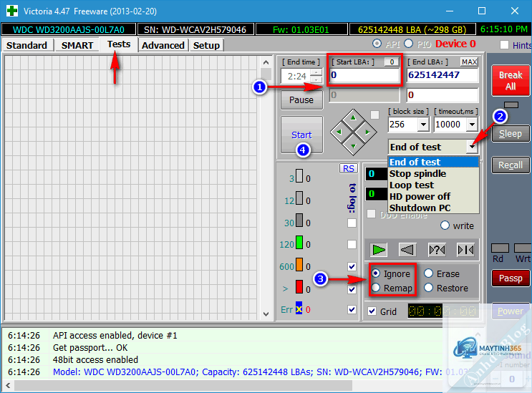Select the random seek scan icon

point(437,250)
